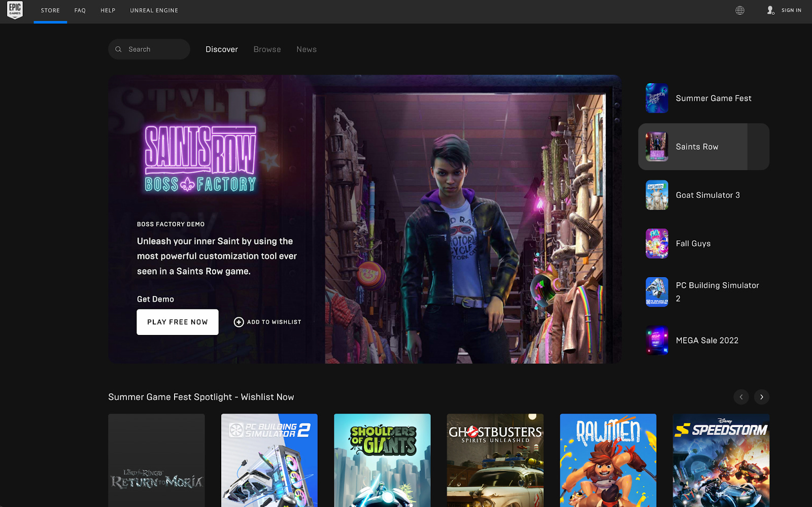Select the Fall Guys sidebar icon

click(656, 244)
